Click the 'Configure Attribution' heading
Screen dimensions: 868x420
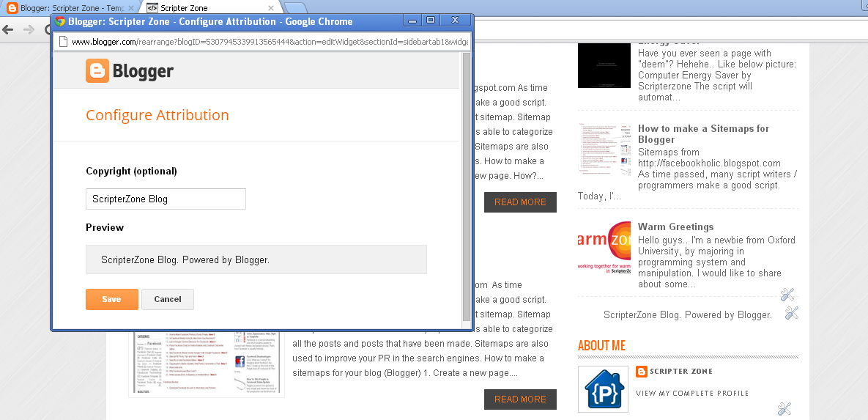pyautogui.click(x=157, y=115)
